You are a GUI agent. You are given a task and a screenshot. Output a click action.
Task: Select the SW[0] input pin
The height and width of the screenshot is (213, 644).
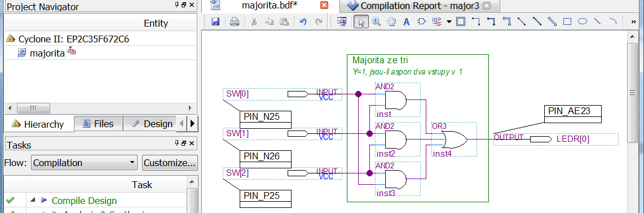283,94
